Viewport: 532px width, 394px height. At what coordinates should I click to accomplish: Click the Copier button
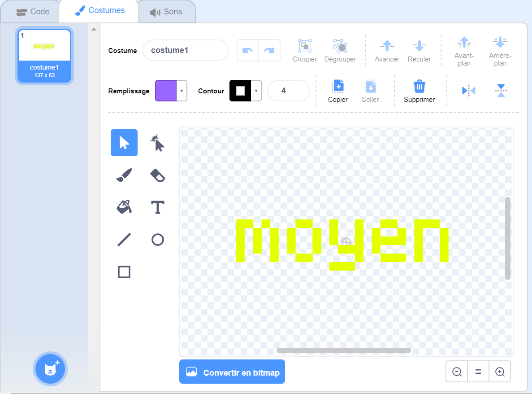[337, 90]
